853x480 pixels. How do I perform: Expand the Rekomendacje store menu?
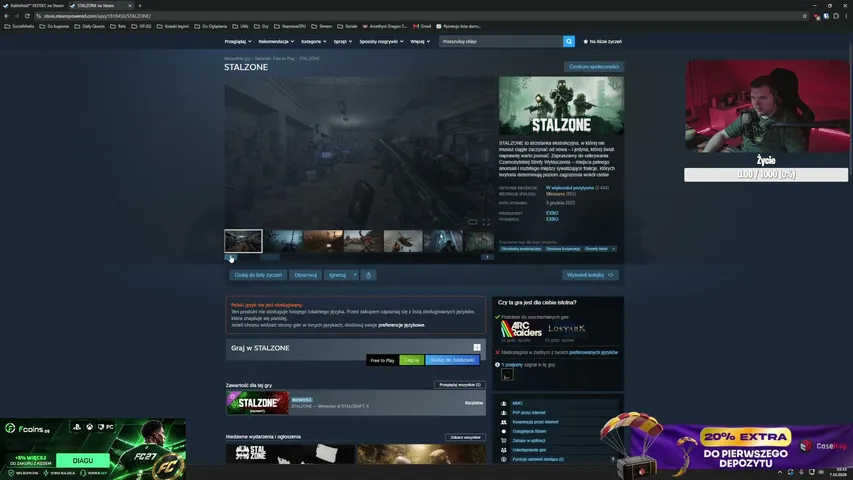(x=276, y=41)
